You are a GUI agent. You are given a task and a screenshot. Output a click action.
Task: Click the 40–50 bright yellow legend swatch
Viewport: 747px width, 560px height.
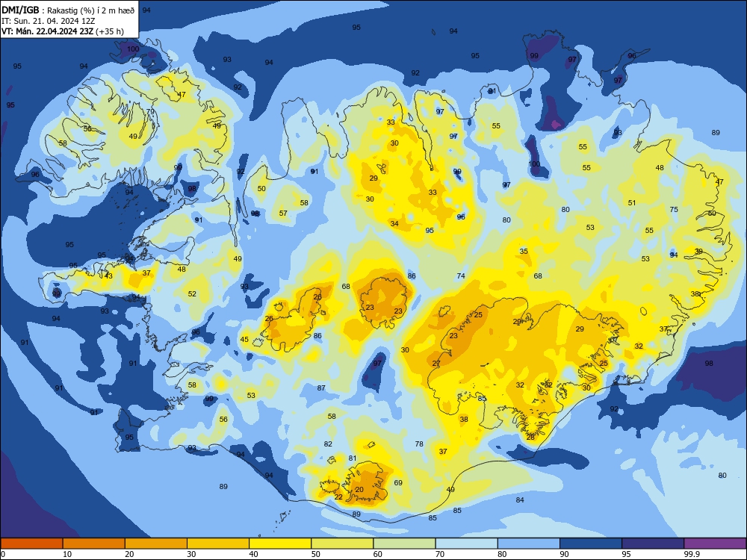click(x=280, y=544)
